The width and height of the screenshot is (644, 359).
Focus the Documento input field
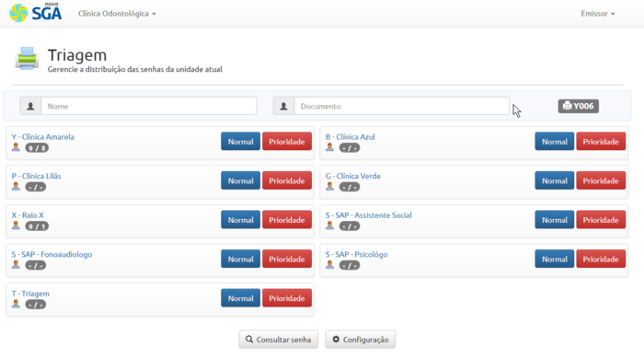pos(402,106)
